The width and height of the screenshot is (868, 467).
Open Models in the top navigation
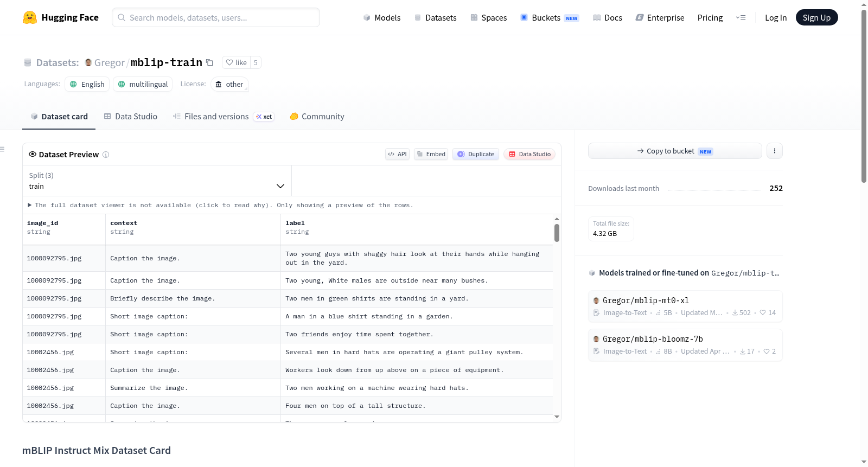click(x=382, y=17)
